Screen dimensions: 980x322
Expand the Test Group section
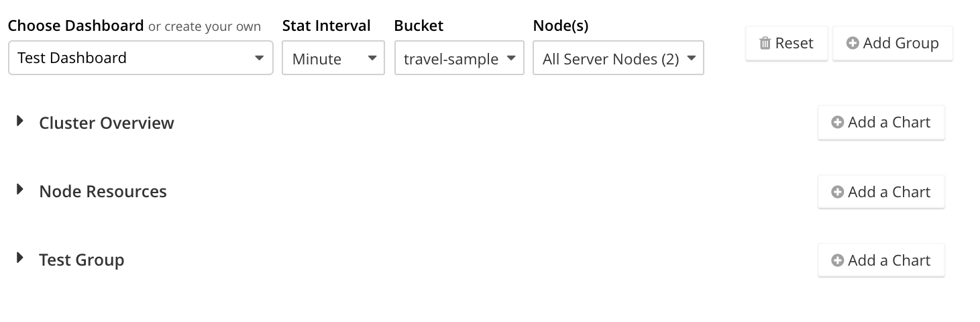click(x=20, y=258)
